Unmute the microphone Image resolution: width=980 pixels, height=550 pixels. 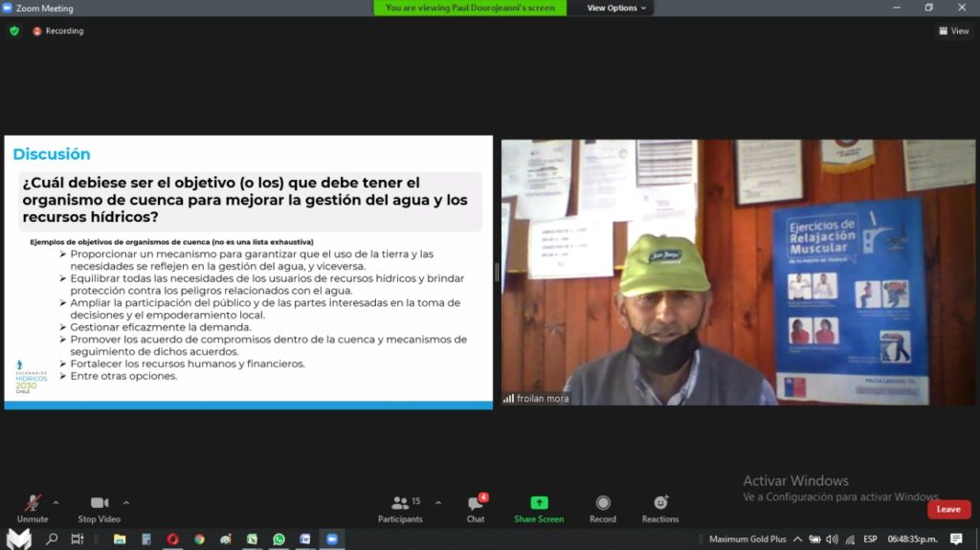tap(32, 508)
